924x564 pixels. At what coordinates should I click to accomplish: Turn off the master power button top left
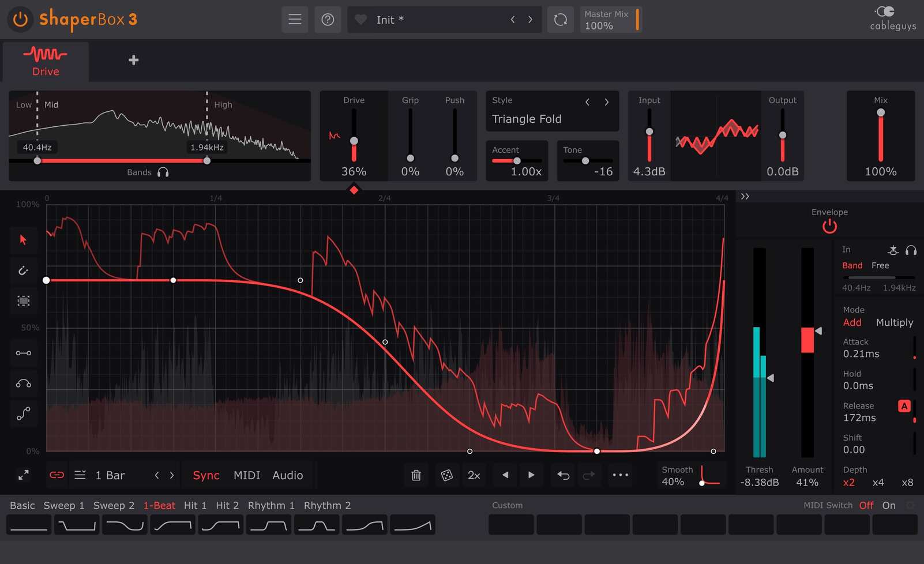(x=19, y=19)
